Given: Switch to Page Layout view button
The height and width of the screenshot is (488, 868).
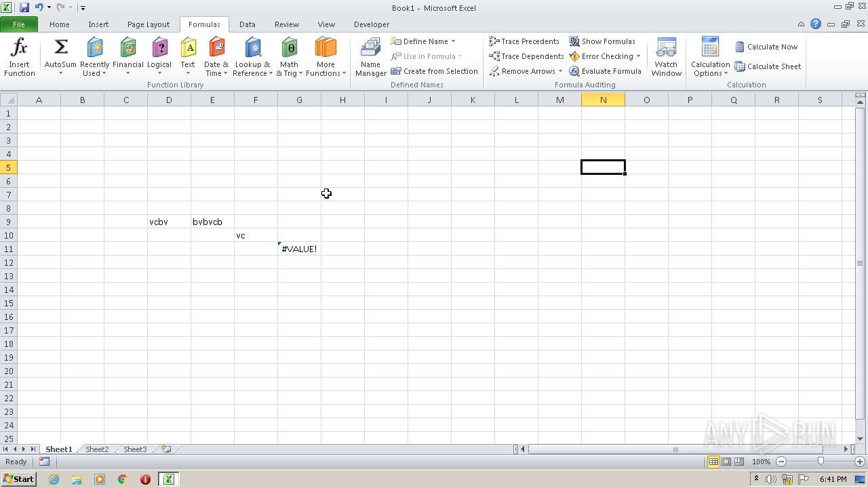Looking at the screenshot, I should [x=726, y=462].
